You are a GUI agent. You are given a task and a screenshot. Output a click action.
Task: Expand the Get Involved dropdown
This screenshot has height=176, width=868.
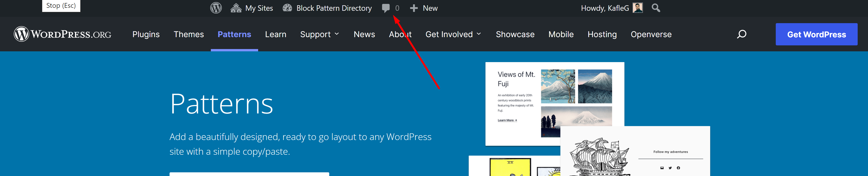pos(453,34)
